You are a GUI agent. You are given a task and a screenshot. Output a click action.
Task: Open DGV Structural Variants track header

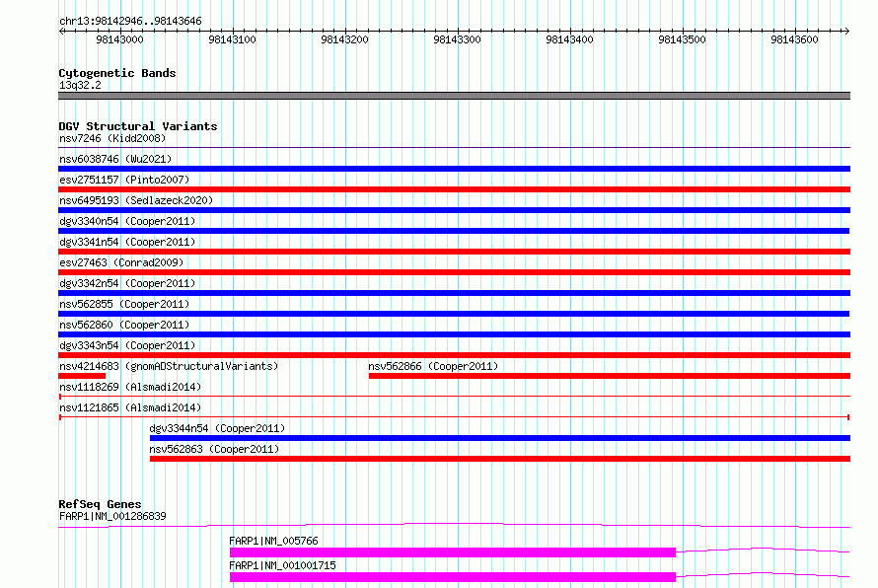click(x=138, y=126)
